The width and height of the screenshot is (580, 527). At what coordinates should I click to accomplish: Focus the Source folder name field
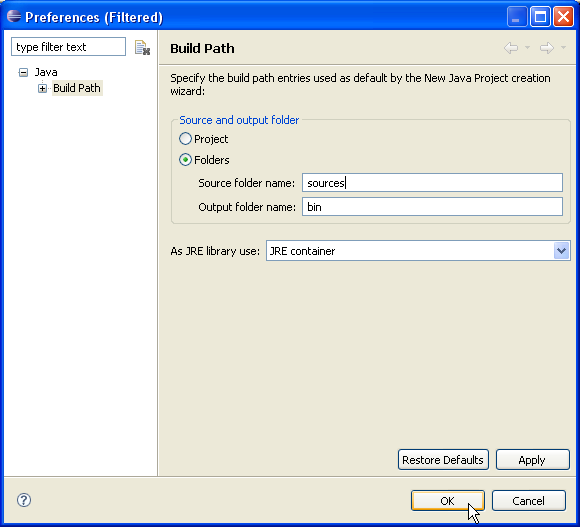pyautogui.click(x=432, y=183)
